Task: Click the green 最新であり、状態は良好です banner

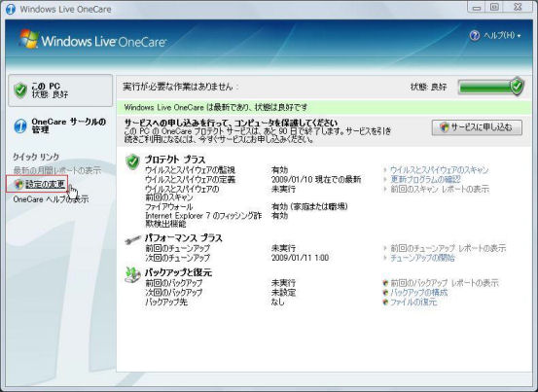Action: (324, 107)
